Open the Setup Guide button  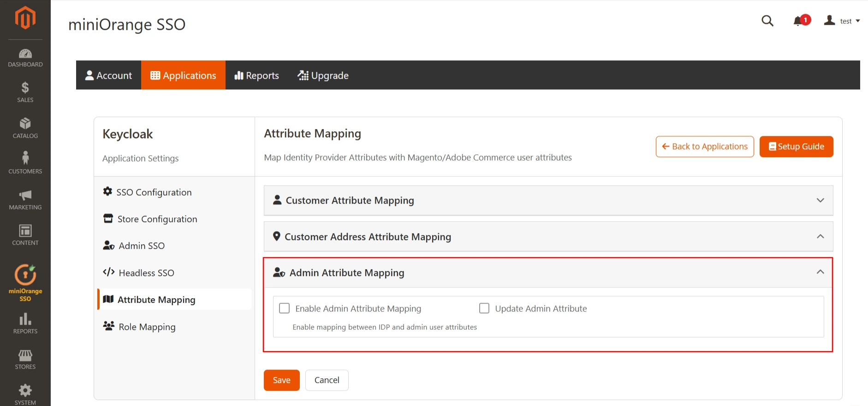[796, 147]
